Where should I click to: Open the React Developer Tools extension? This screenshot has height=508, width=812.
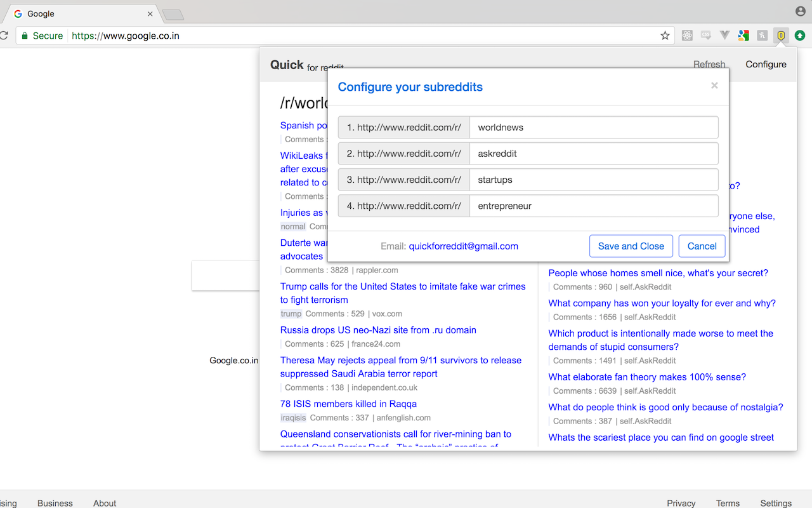point(687,36)
